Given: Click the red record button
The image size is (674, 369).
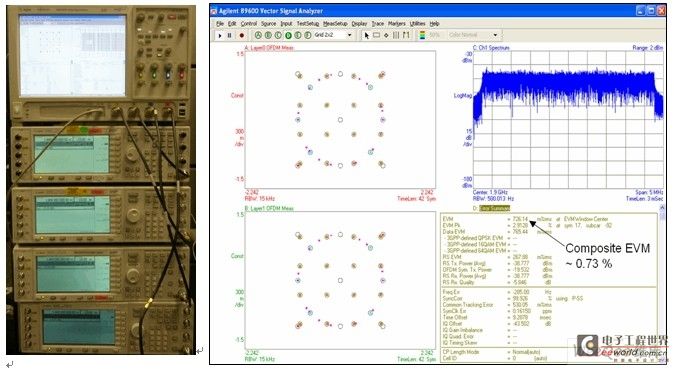Looking at the screenshot, I should click(x=242, y=35).
